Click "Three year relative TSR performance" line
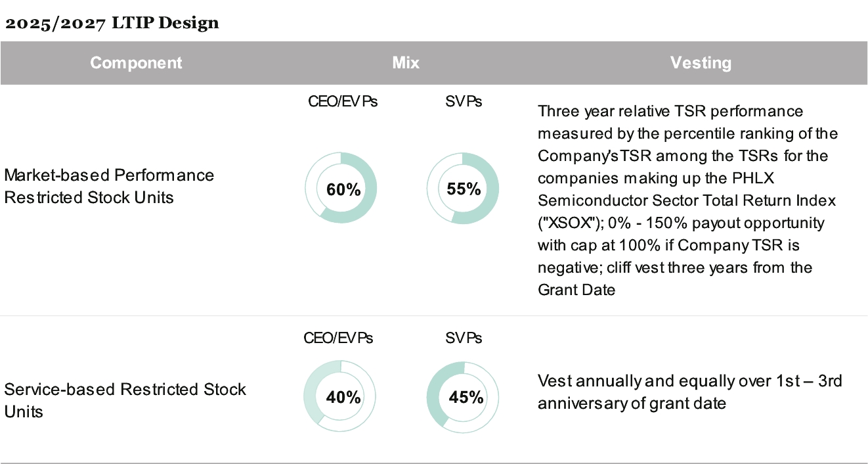868x464 pixels. pyautogui.click(x=670, y=111)
